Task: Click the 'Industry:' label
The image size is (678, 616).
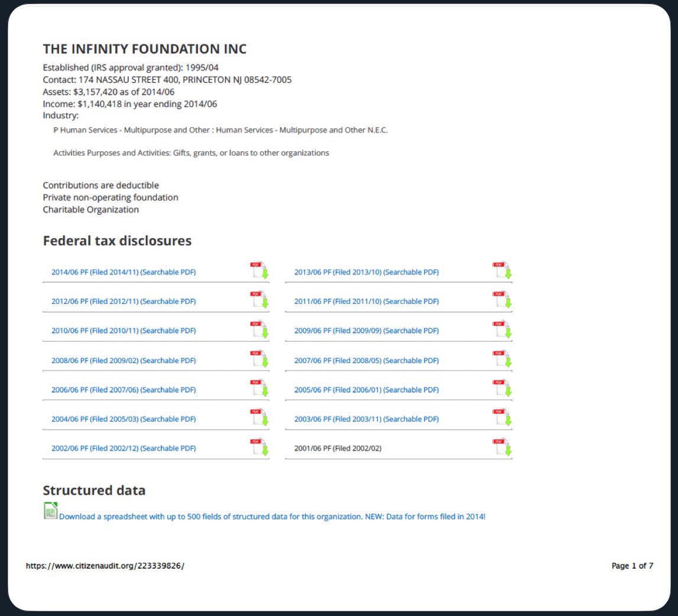Action: (x=60, y=115)
